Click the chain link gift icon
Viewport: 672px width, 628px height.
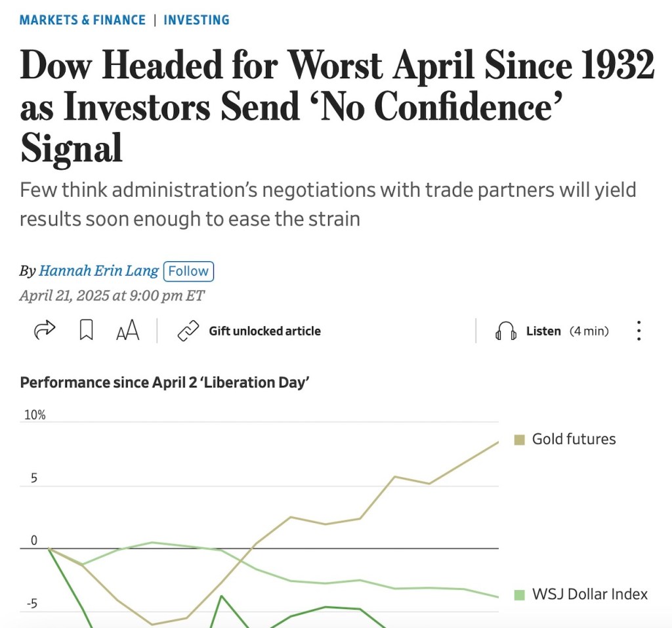click(188, 331)
